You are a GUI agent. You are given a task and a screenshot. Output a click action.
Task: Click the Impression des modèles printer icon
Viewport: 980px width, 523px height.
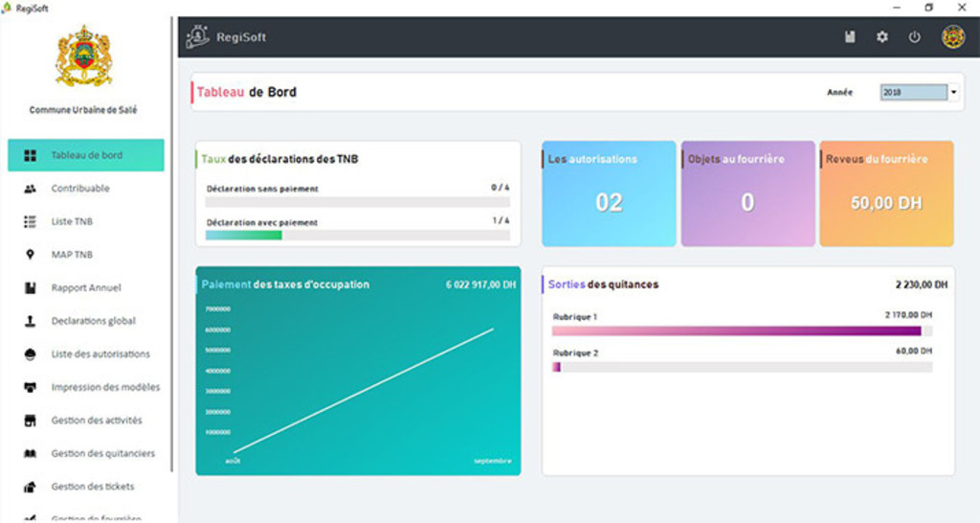30,388
